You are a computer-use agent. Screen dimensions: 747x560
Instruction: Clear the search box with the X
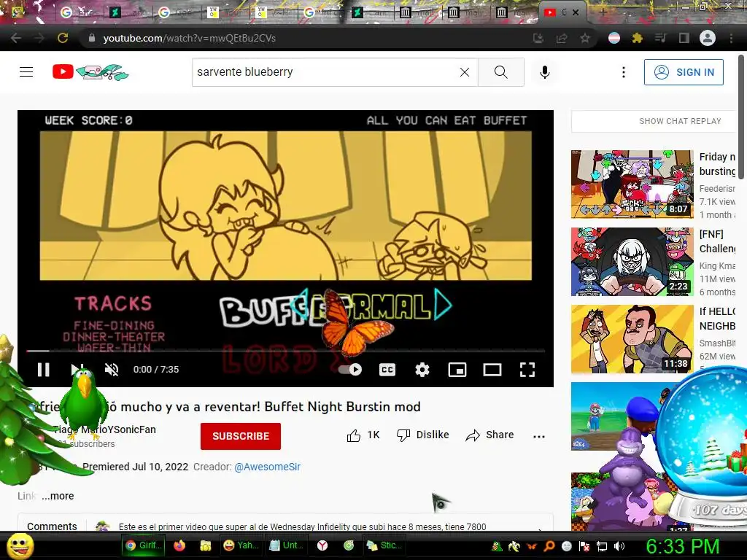(x=465, y=72)
